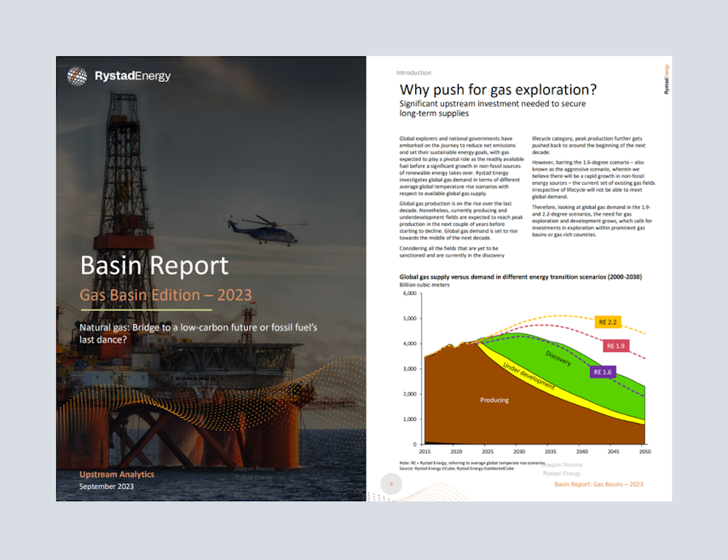Click the 'Upstream Analytics' label
The width and height of the screenshot is (728, 560).
coord(117,474)
